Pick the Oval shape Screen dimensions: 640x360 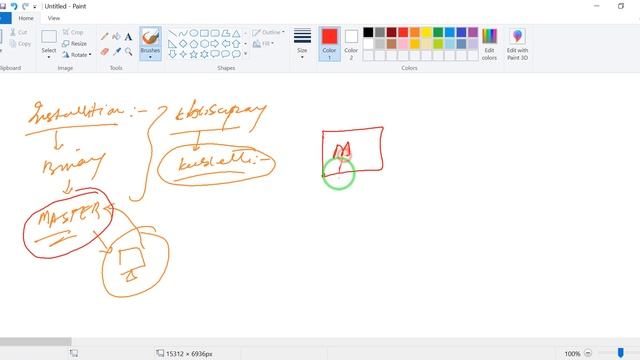(x=194, y=33)
